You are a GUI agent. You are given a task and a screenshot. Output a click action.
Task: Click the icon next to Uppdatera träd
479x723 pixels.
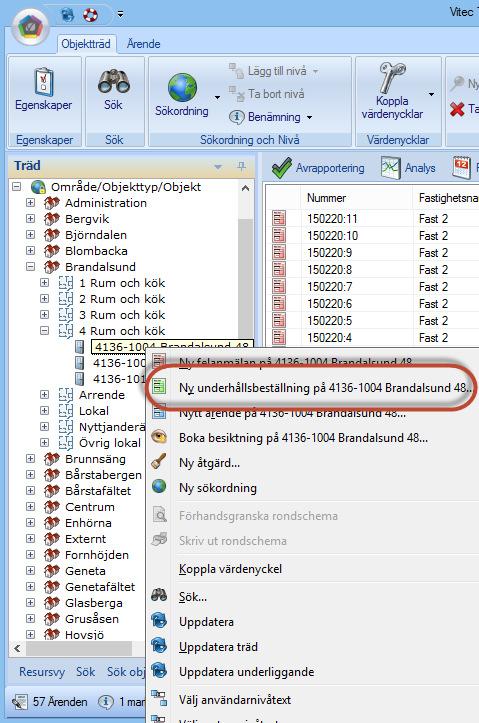[x=159, y=646]
